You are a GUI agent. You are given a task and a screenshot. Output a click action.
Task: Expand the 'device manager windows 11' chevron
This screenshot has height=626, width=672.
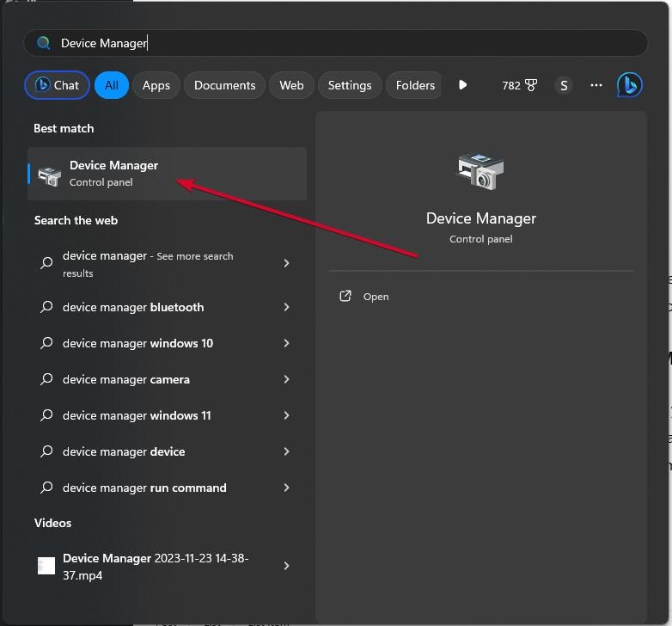point(287,415)
